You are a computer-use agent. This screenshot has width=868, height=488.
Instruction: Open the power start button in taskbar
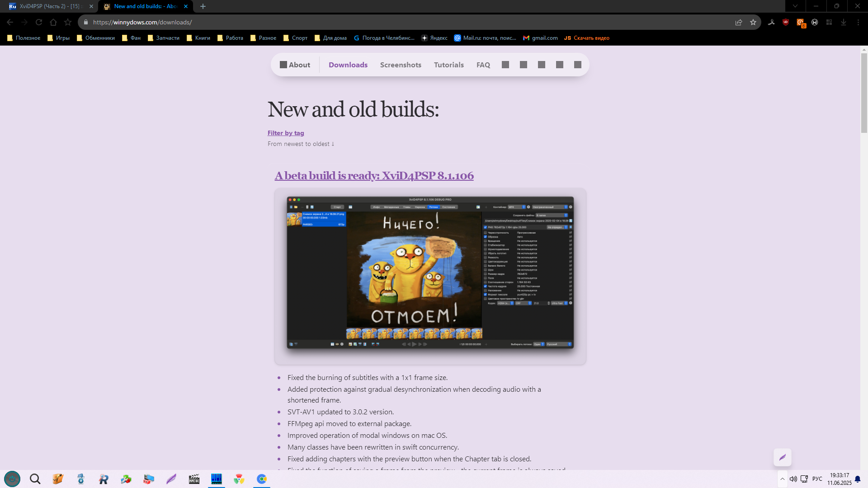pos(12,479)
